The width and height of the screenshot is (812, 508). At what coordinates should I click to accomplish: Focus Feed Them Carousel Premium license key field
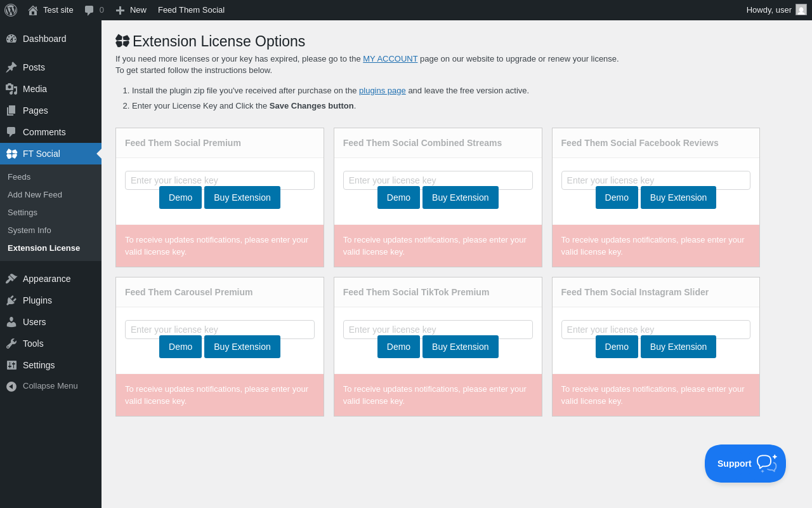tap(219, 328)
